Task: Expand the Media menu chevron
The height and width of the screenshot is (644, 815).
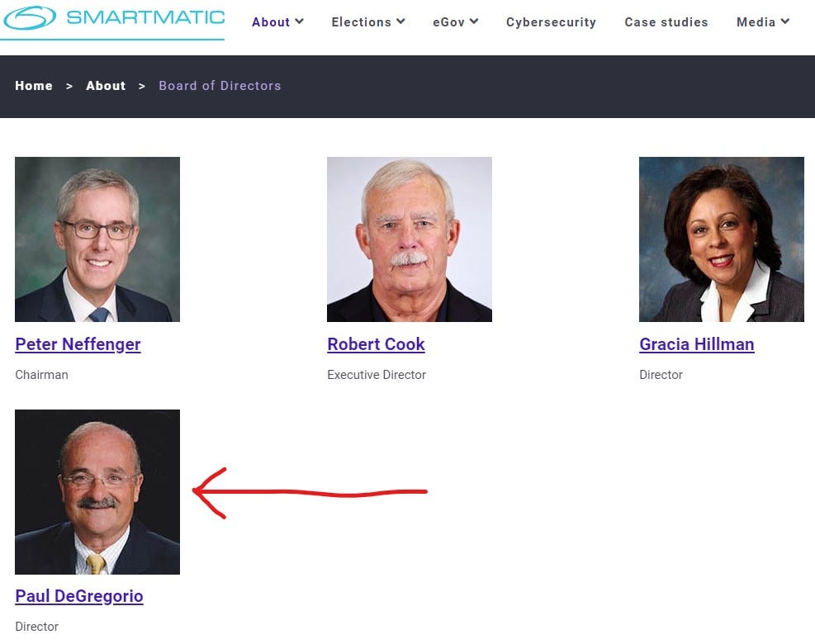Action: pyautogui.click(x=785, y=21)
